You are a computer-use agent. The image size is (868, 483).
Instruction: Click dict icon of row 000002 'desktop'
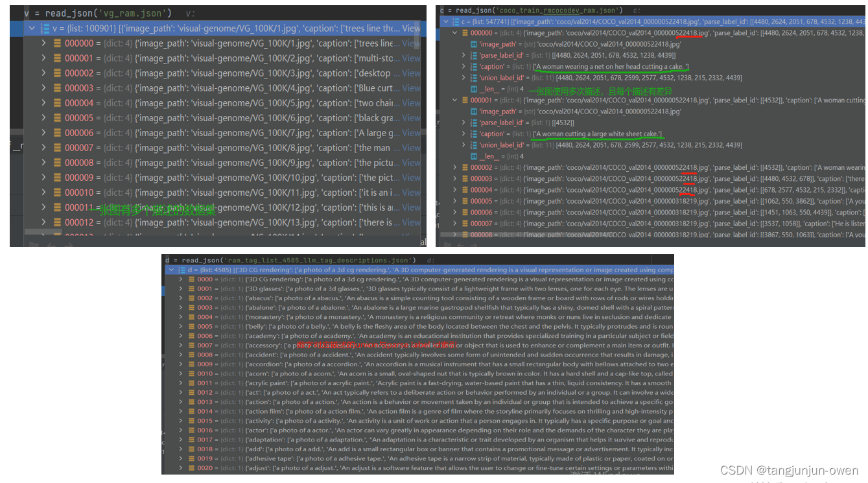[x=57, y=73]
